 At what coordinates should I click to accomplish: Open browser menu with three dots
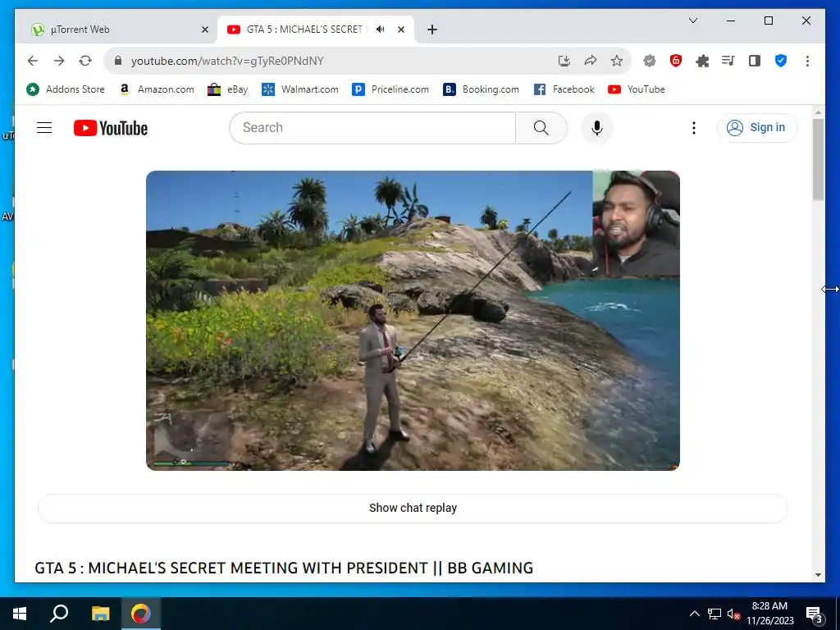[807, 61]
